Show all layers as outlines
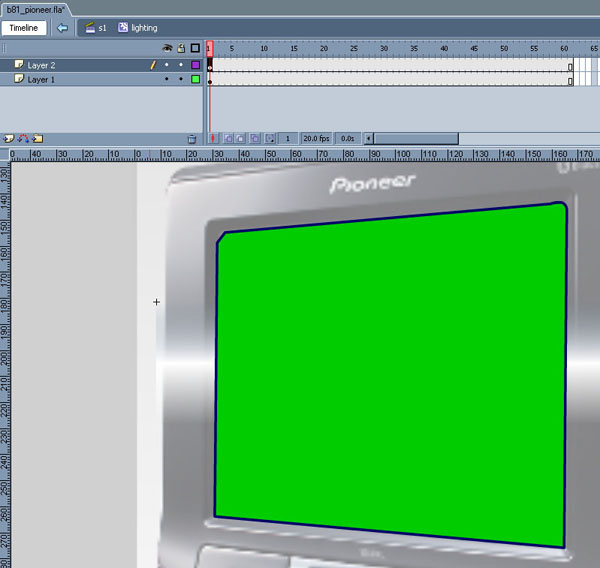This screenshot has height=568, width=600. tap(195, 48)
